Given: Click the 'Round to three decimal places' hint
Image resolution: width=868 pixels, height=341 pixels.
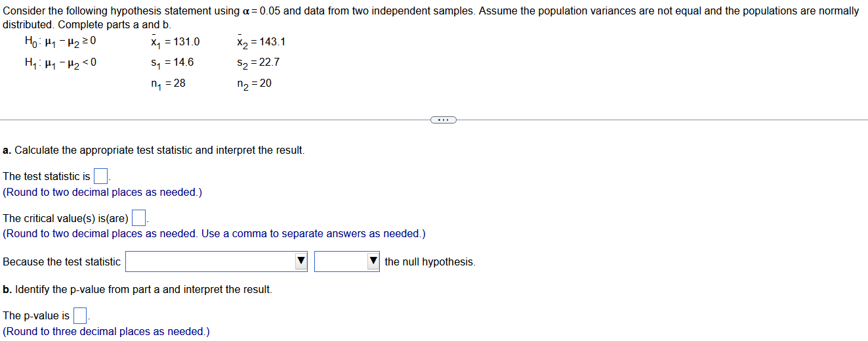Looking at the screenshot, I should point(106,331).
